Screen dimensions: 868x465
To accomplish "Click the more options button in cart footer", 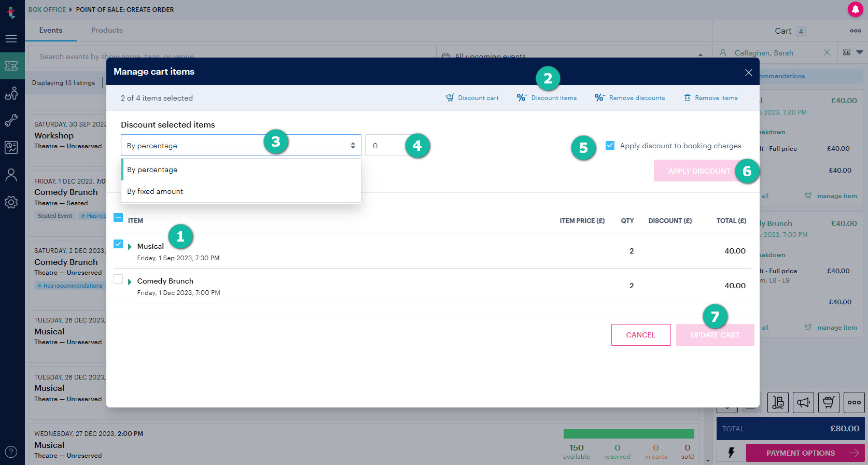I will click(x=854, y=402).
